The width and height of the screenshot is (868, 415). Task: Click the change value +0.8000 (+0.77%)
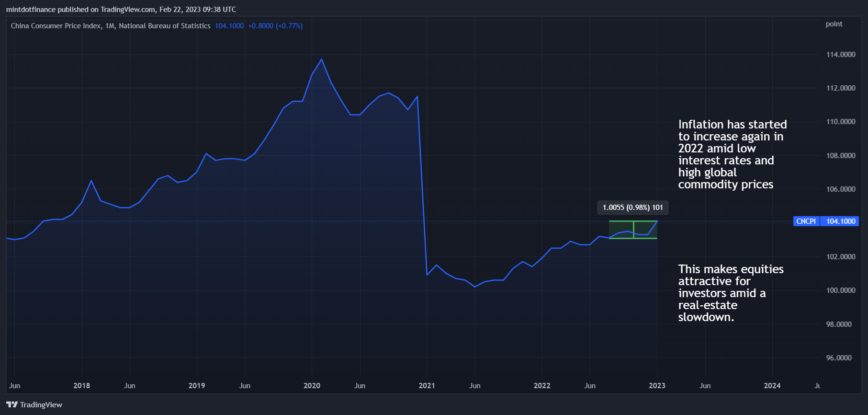point(275,26)
